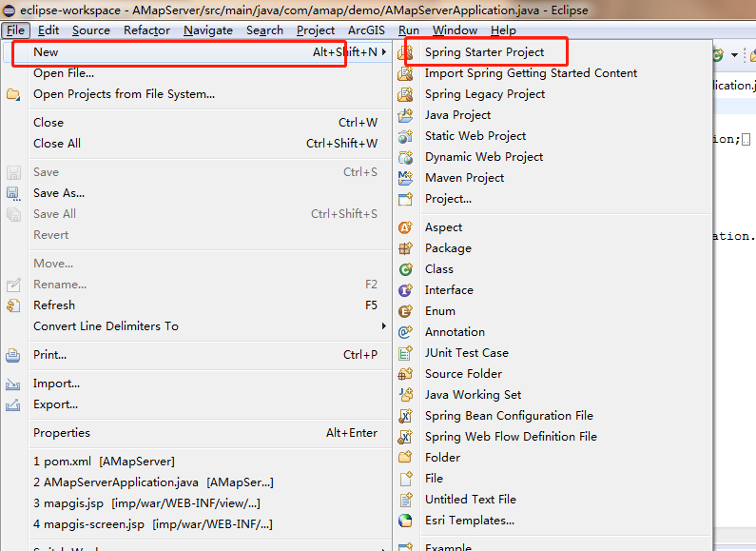Choose Properties in the File menu
756x551 pixels.
[197, 433]
